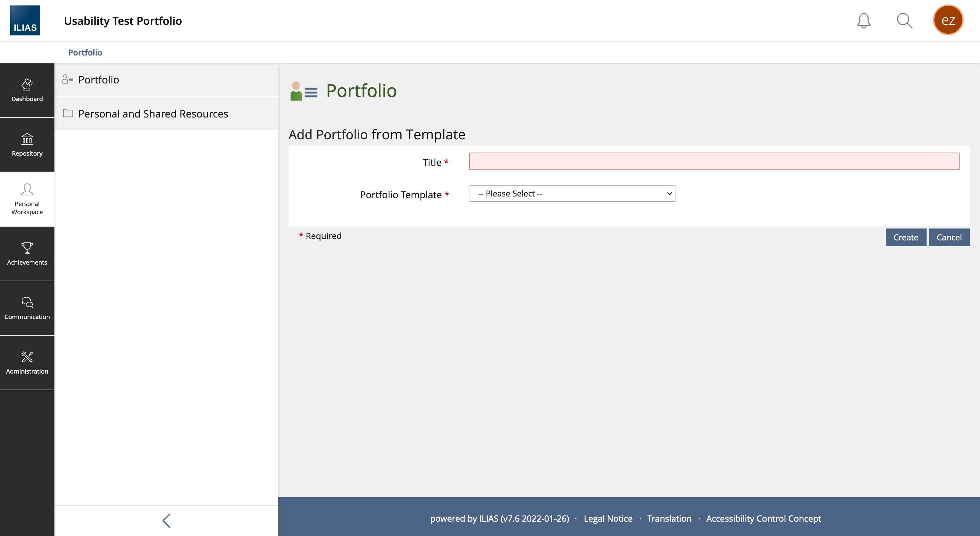Open Portfolio entry in slate panel

tap(99, 80)
